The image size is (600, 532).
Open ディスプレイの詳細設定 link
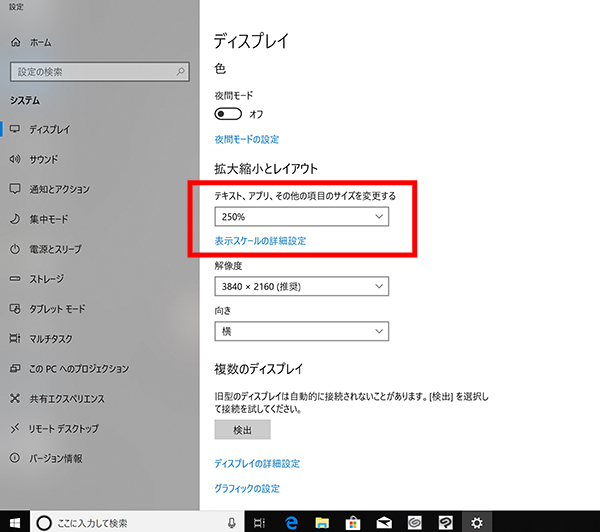point(257,463)
